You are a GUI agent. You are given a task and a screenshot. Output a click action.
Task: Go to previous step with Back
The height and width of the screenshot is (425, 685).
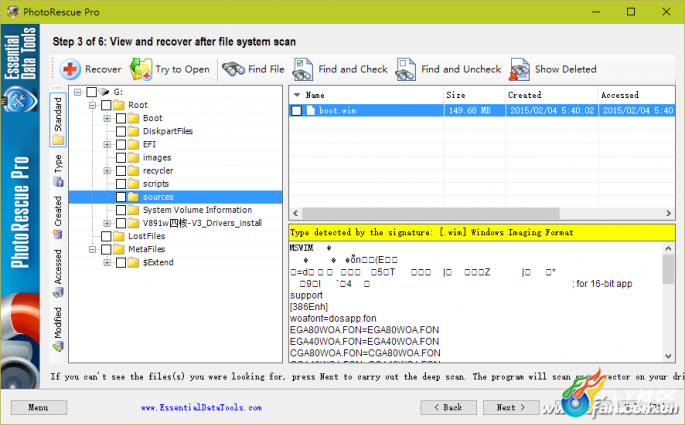click(448, 407)
